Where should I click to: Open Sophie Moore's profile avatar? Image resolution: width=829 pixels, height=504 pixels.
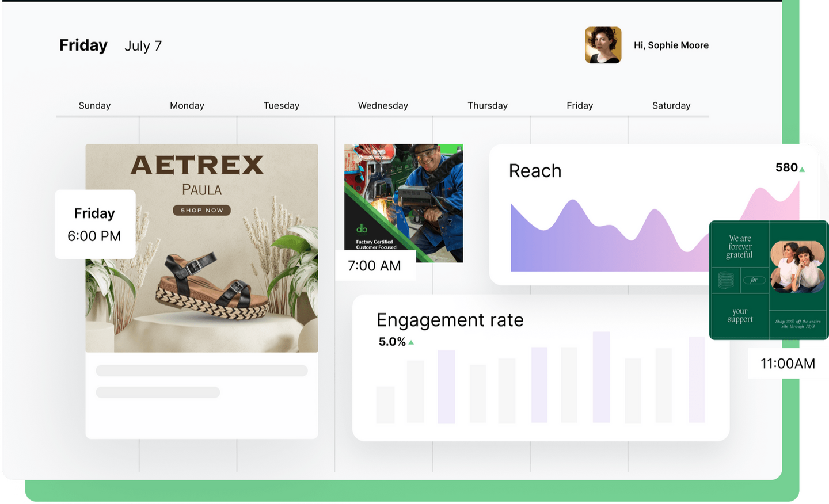[603, 45]
